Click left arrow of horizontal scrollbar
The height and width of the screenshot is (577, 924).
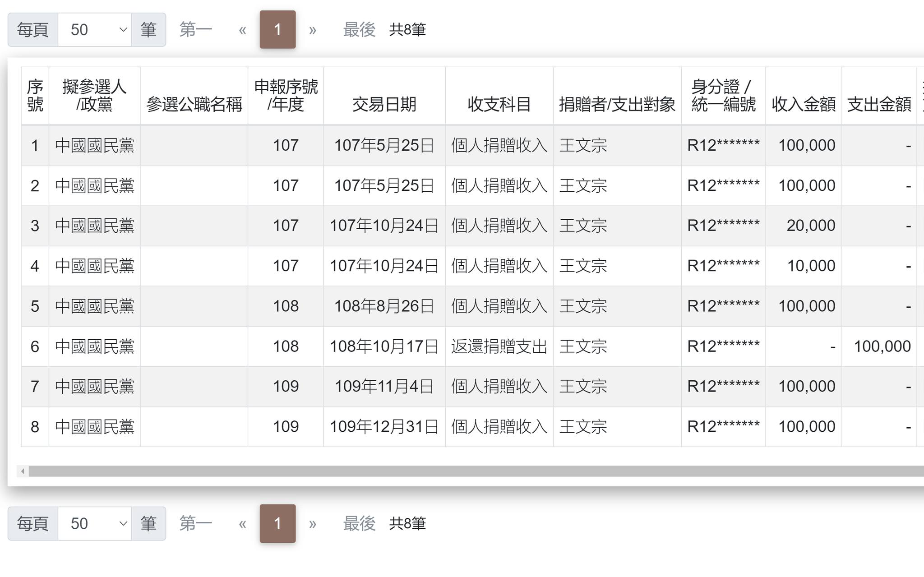coord(23,471)
